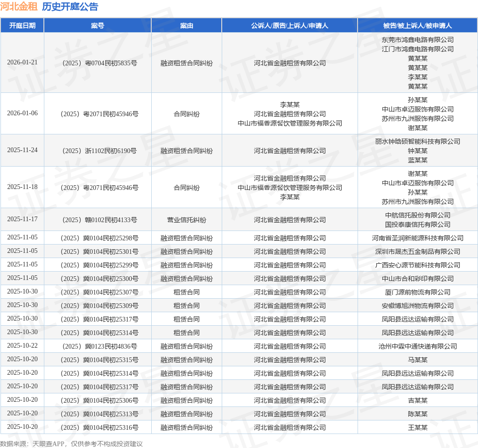Click the 开庭日期 column header
This screenshot has height=448, width=478.
click(22, 26)
